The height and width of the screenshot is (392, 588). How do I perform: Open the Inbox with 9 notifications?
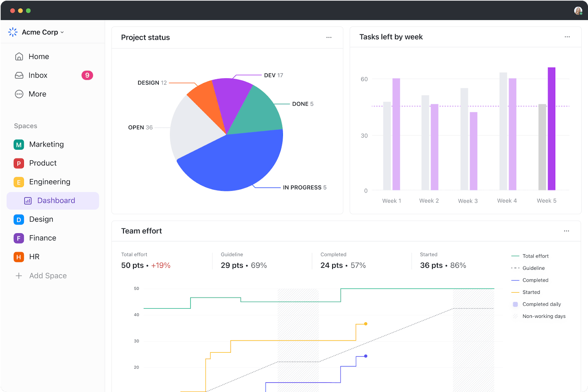(x=19, y=75)
